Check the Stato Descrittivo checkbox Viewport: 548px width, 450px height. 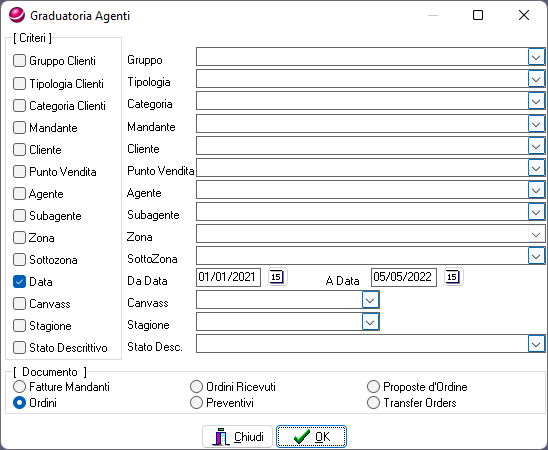tap(19, 348)
